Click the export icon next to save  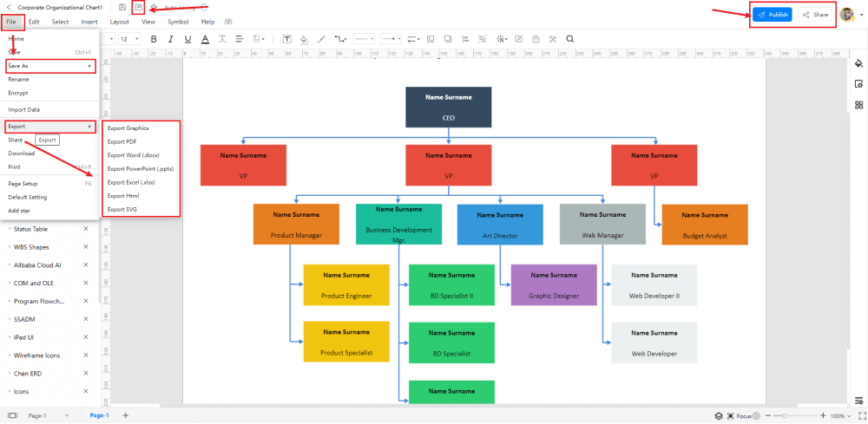(x=138, y=8)
